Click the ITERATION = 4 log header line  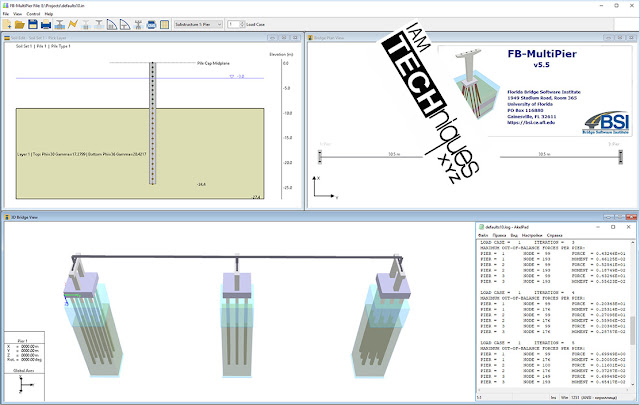click(x=527, y=293)
